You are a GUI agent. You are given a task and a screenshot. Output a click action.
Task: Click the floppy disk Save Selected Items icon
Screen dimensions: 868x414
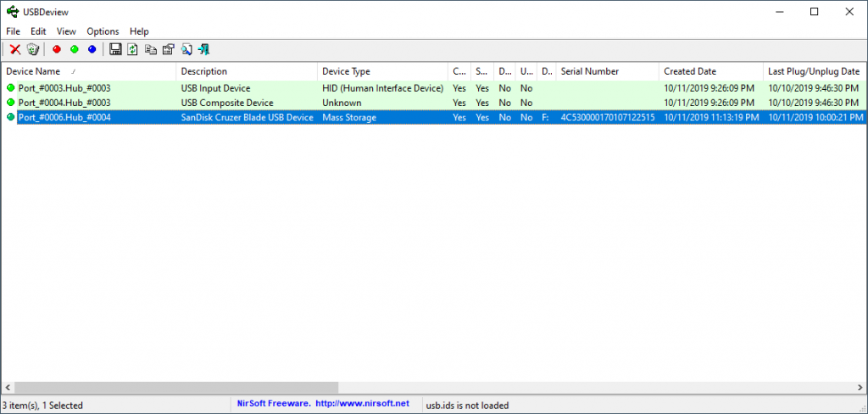pos(115,50)
